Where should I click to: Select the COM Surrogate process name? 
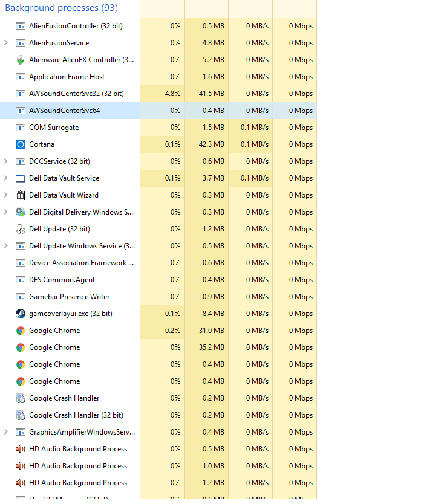tap(54, 128)
